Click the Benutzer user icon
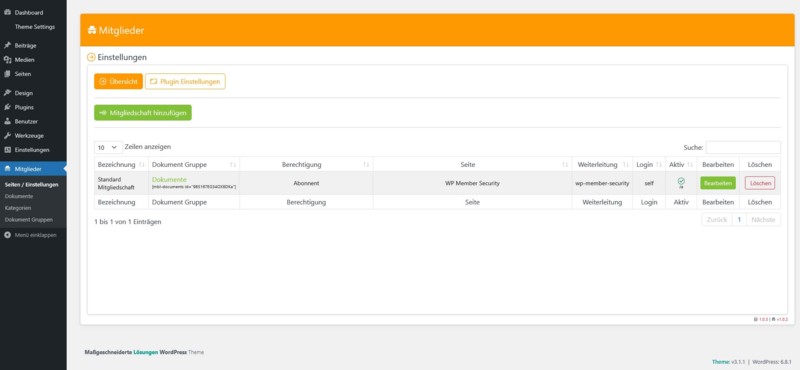 (7, 121)
